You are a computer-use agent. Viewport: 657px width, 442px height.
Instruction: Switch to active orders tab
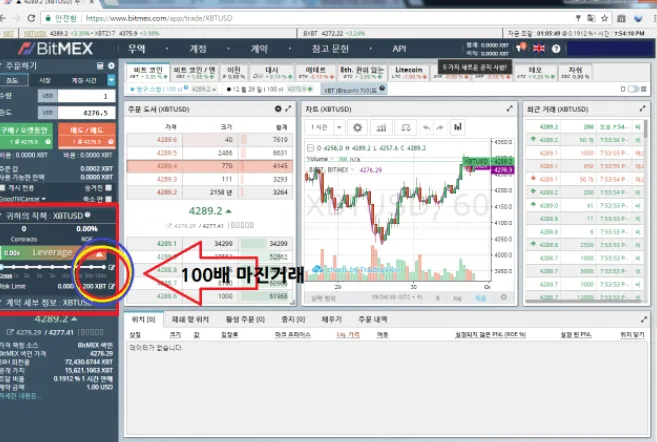pos(245,320)
